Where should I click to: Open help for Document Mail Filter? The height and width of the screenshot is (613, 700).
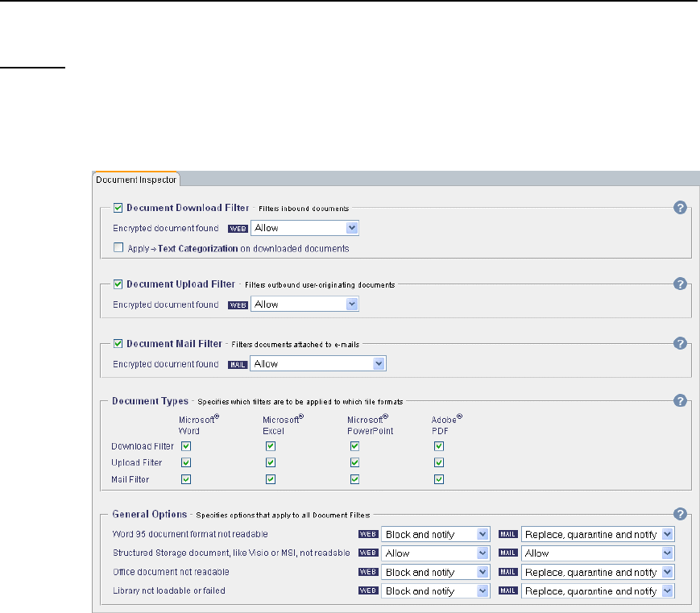pos(680,344)
